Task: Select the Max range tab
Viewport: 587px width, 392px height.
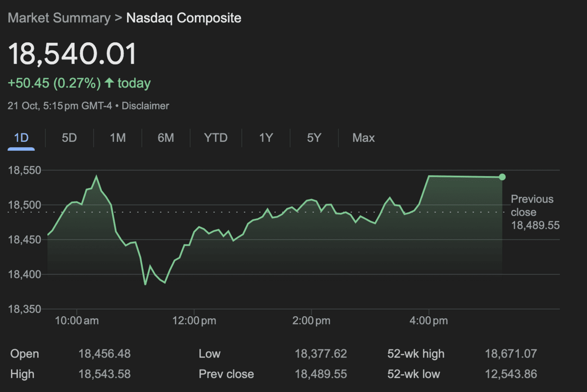Action: pyautogui.click(x=363, y=138)
